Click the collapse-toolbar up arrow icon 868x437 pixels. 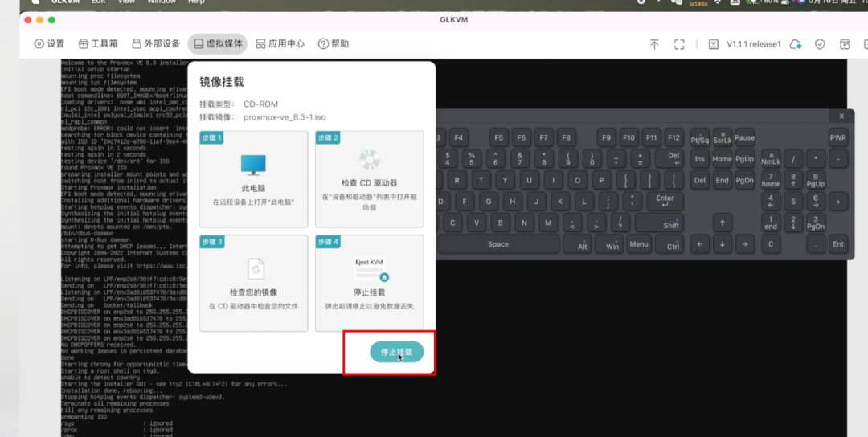point(654,44)
